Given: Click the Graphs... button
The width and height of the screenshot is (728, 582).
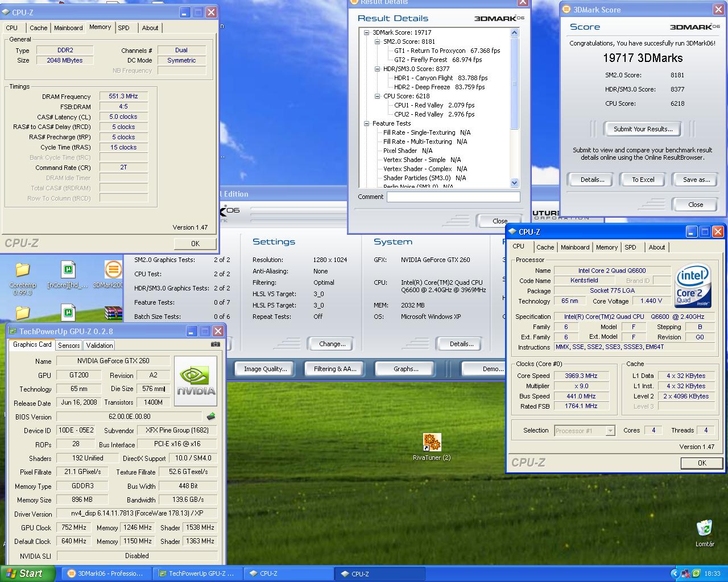Looking at the screenshot, I should click(x=406, y=369).
